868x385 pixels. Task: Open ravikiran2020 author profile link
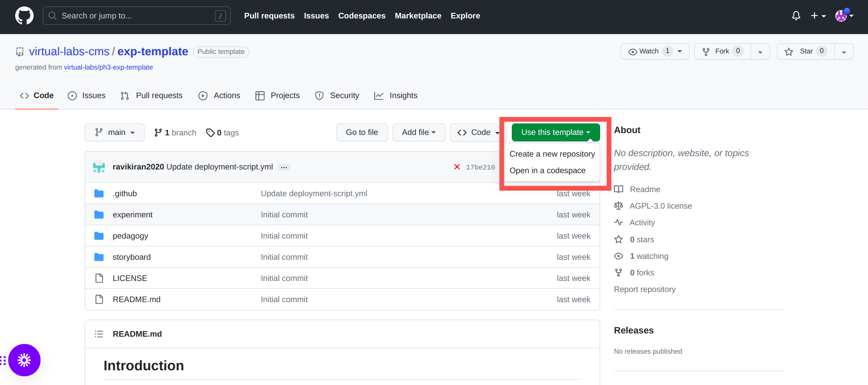[138, 167]
